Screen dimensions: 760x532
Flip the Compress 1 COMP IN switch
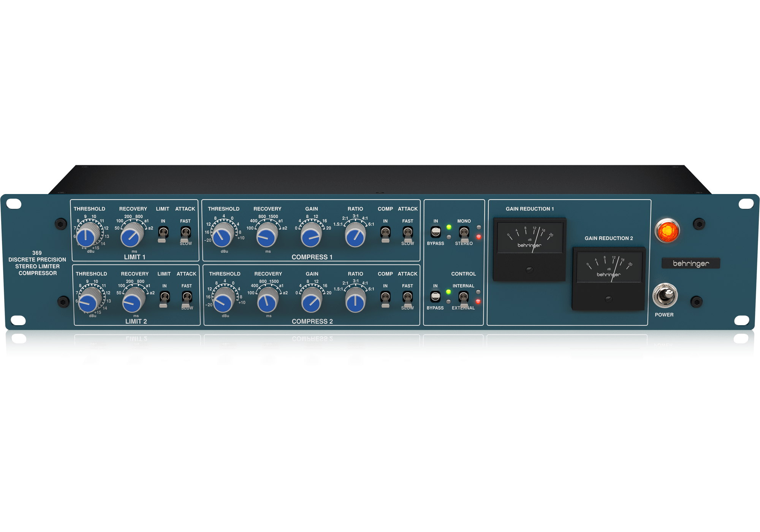[385, 234]
